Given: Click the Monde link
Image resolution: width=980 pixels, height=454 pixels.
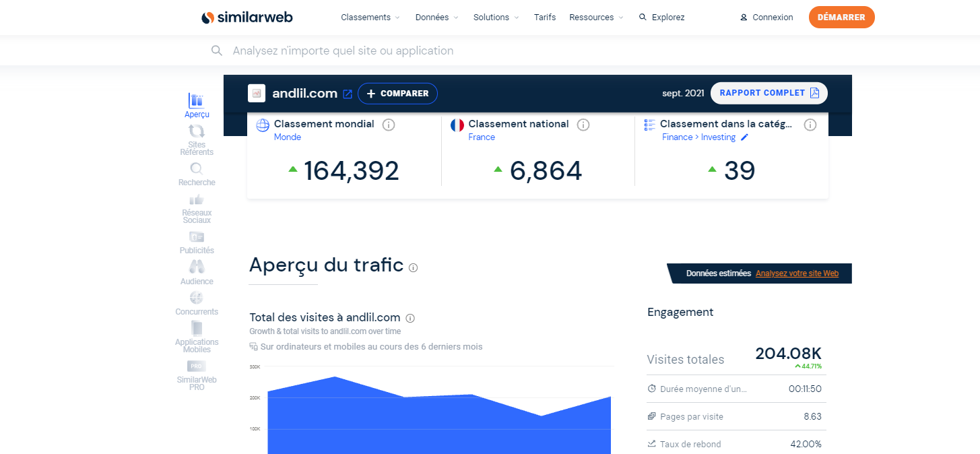Looking at the screenshot, I should (288, 137).
